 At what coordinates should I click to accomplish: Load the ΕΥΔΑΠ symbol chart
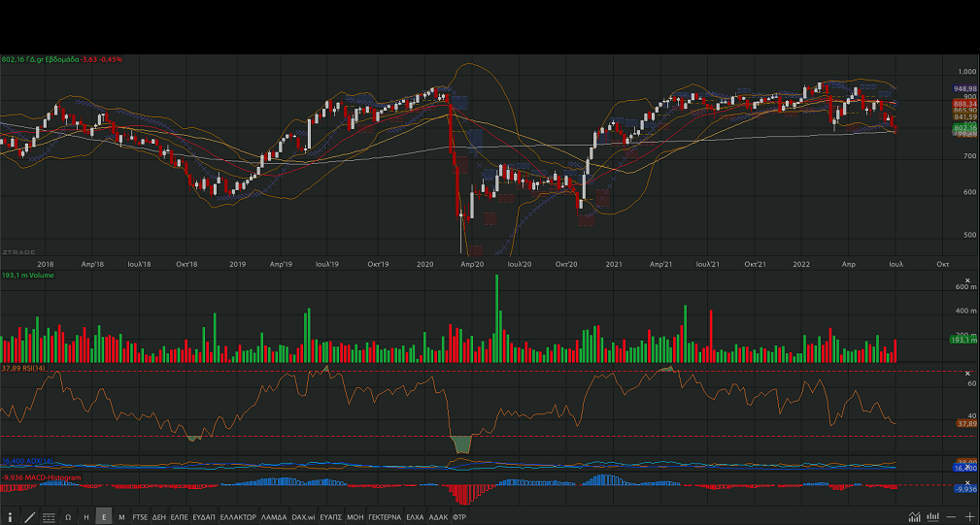[204, 517]
